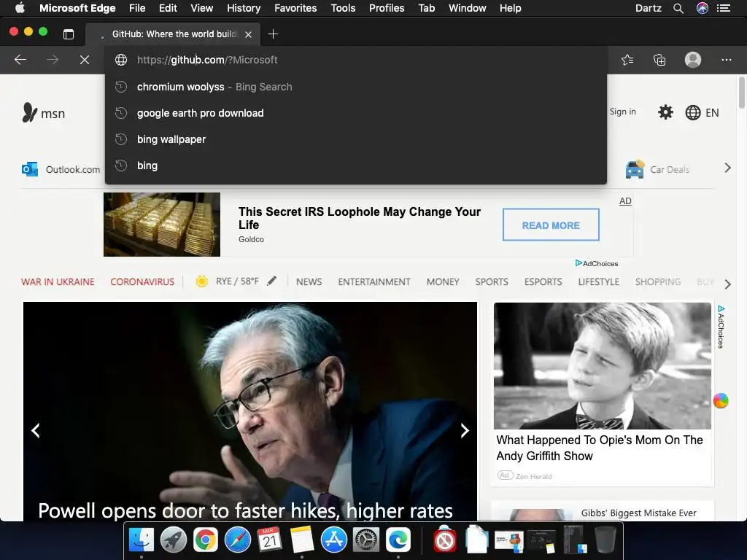Go back with the back arrow

tap(20, 60)
